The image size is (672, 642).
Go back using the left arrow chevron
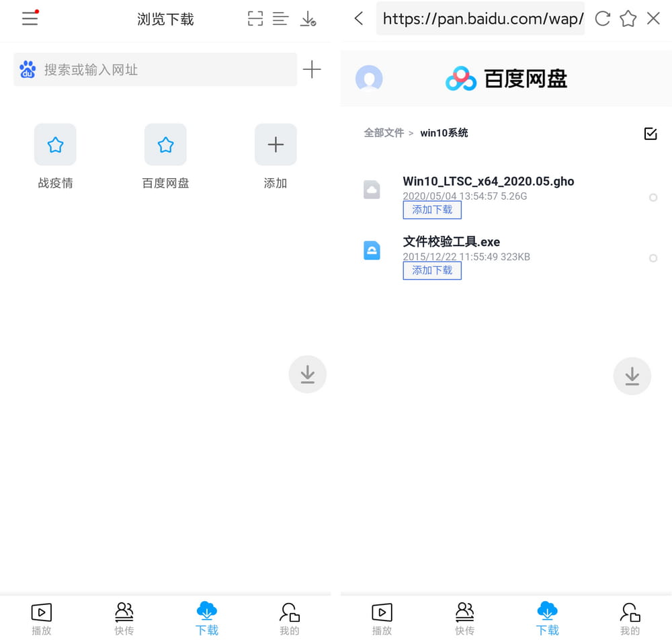pos(358,19)
